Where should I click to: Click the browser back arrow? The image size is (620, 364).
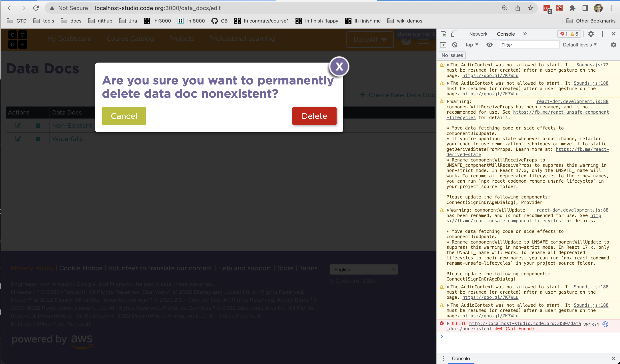[x=10, y=8]
